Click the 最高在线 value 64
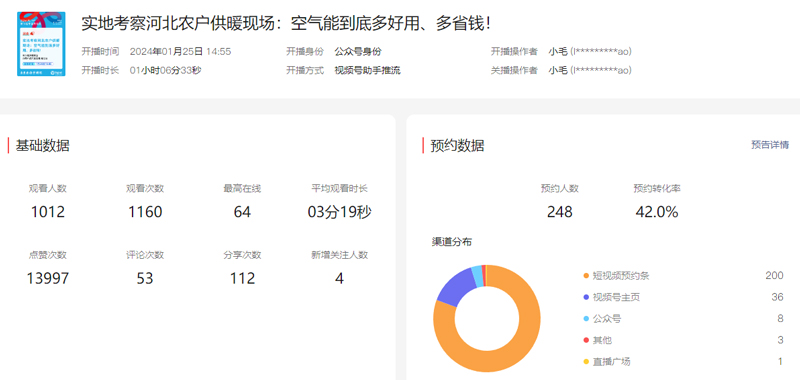Screen dimensions: 800x380 pos(242,212)
